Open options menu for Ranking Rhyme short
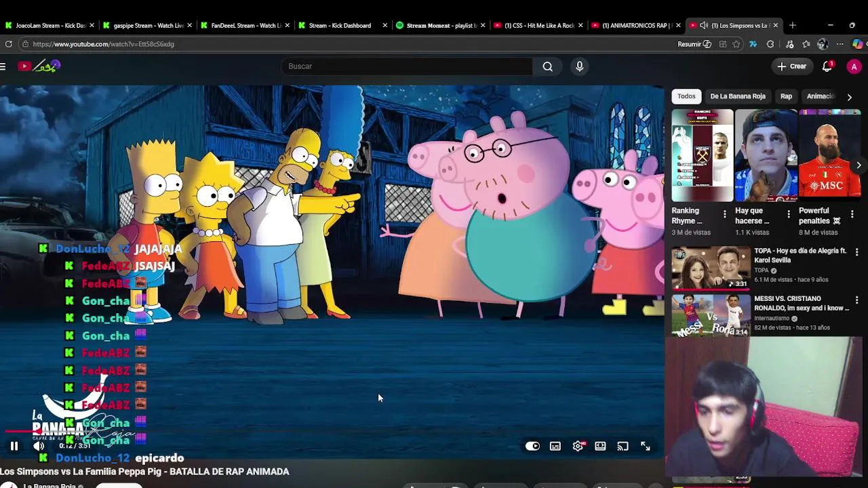The width and height of the screenshot is (868, 488). pyautogui.click(x=724, y=214)
